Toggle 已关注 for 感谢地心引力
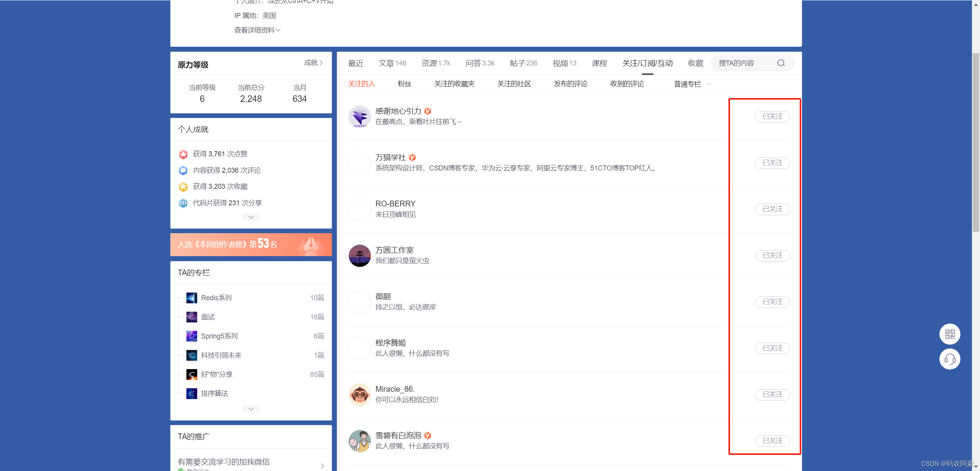The height and width of the screenshot is (471, 980). coord(772,116)
